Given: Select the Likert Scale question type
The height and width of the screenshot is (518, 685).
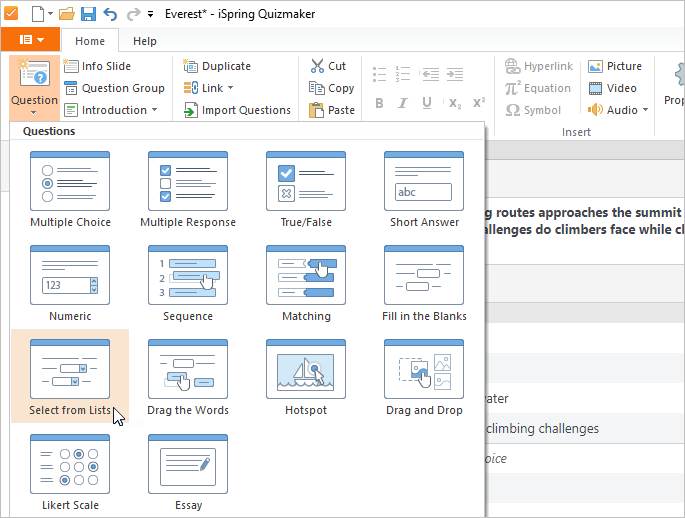Looking at the screenshot, I should click(70, 472).
